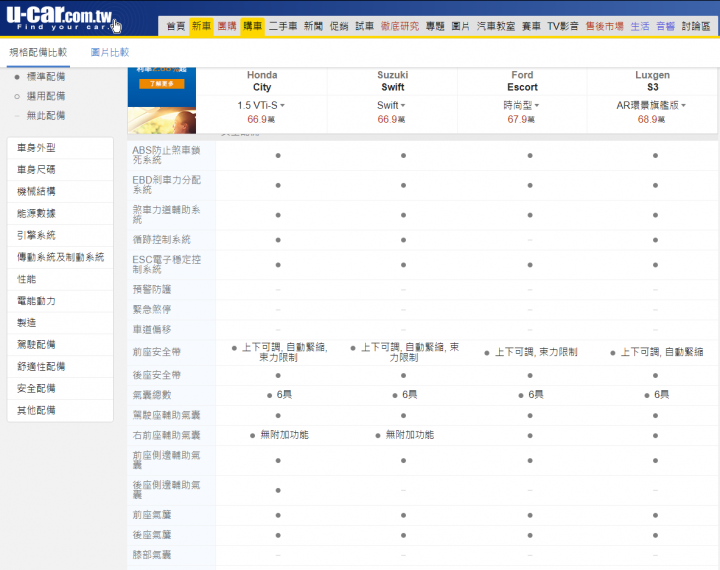Viewport: 720px width, 570px height.
Task: Jump to 其他配備 section
Action: (x=60, y=410)
